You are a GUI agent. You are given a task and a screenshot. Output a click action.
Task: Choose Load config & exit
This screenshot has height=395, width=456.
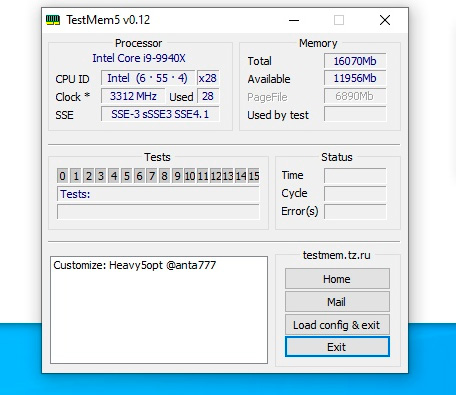point(337,325)
